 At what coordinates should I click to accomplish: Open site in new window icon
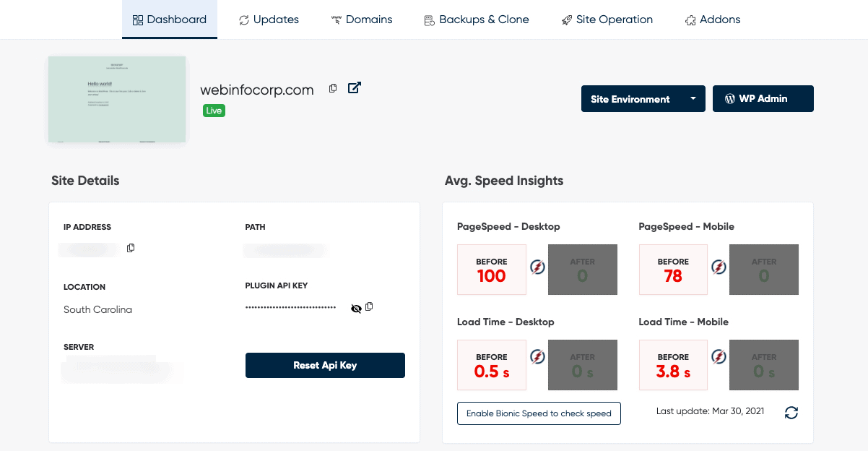coord(355,87)
